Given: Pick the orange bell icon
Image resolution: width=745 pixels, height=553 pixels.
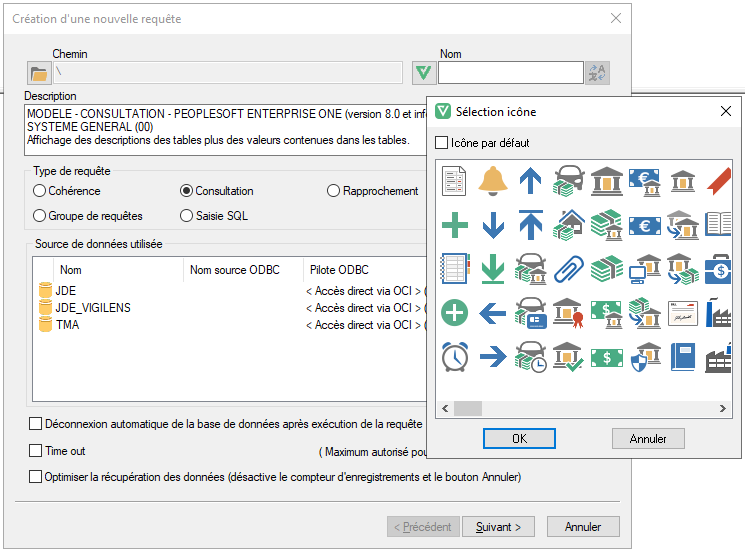Looking at the screenshot, I should (492, 181).
